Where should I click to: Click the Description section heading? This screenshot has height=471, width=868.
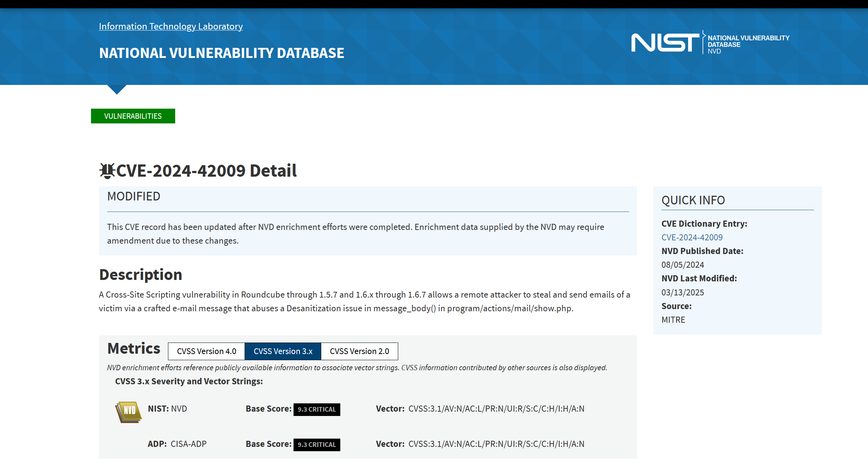[140, 275]
